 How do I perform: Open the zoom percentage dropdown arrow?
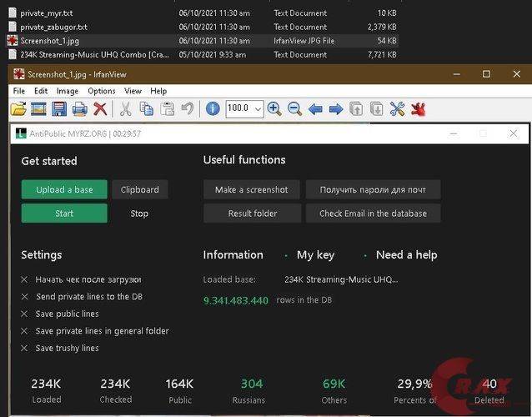[258, 109]
